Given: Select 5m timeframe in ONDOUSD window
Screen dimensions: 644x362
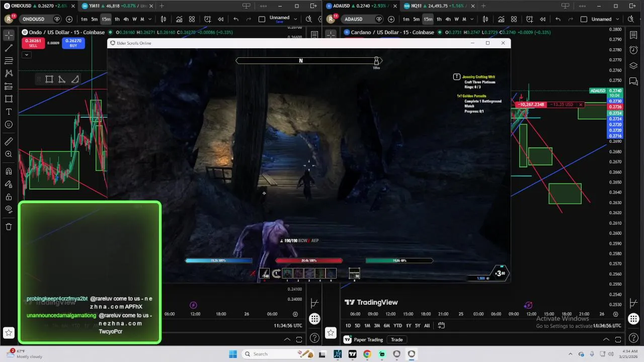Looking at the screenshot, I should [94, 19].
